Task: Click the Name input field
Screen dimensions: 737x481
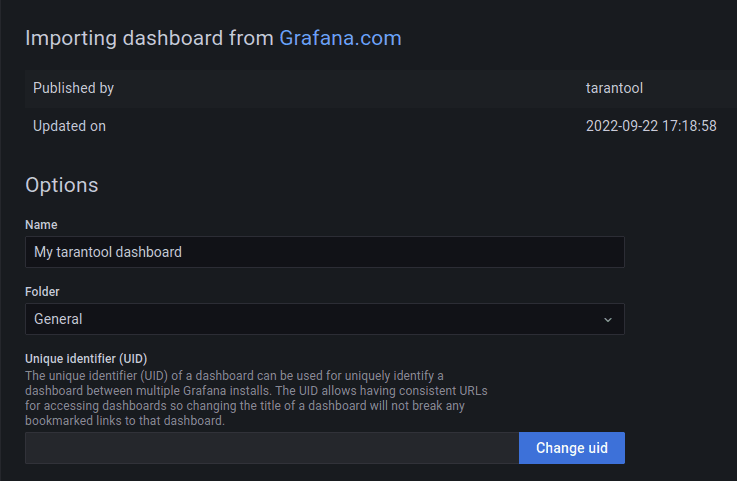Action: click(325, 252)
